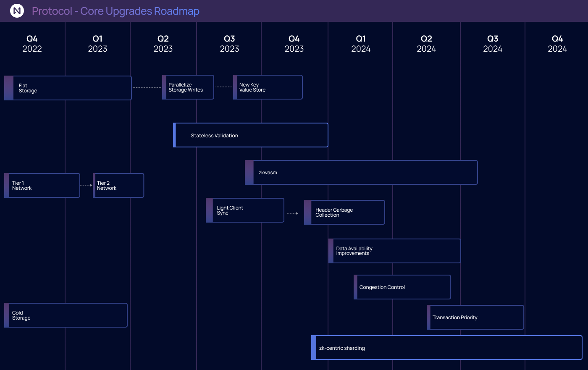Select the Q1 2024 quarter header

pos(361,44)
